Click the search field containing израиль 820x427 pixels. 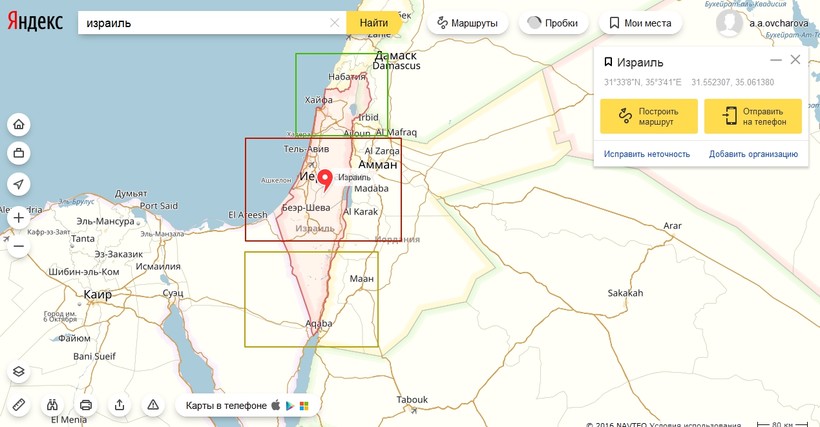[205, 22]
